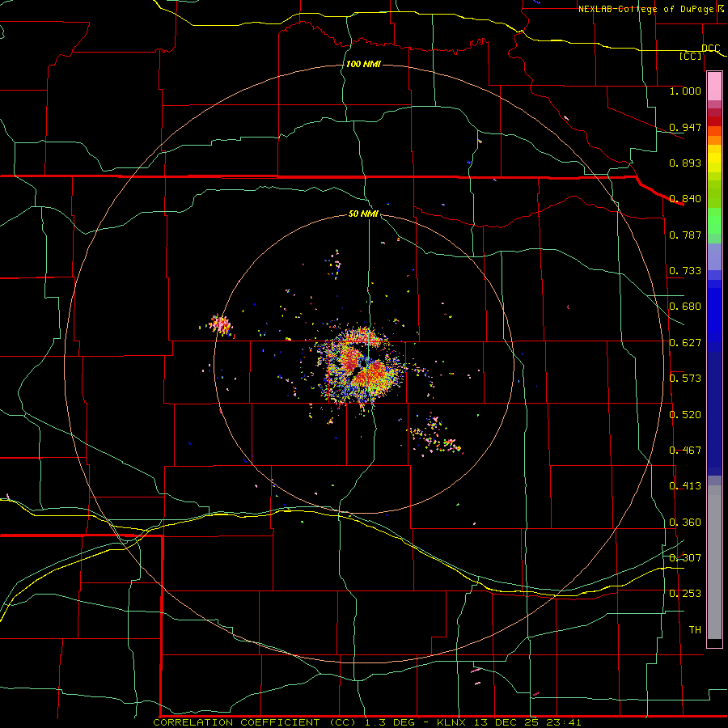Select the 0.360 scale value
The width and height of the screenshot is (728, 728).
point(685,523)
